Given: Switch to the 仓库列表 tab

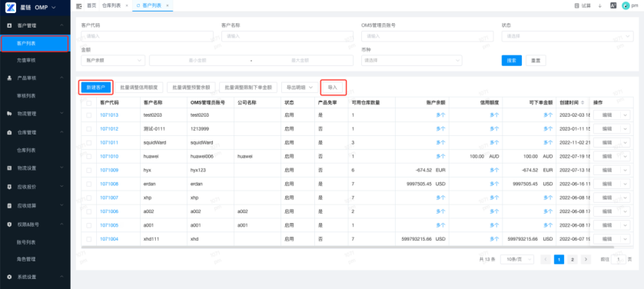Looking at the screenshot, I should point(111,5).
